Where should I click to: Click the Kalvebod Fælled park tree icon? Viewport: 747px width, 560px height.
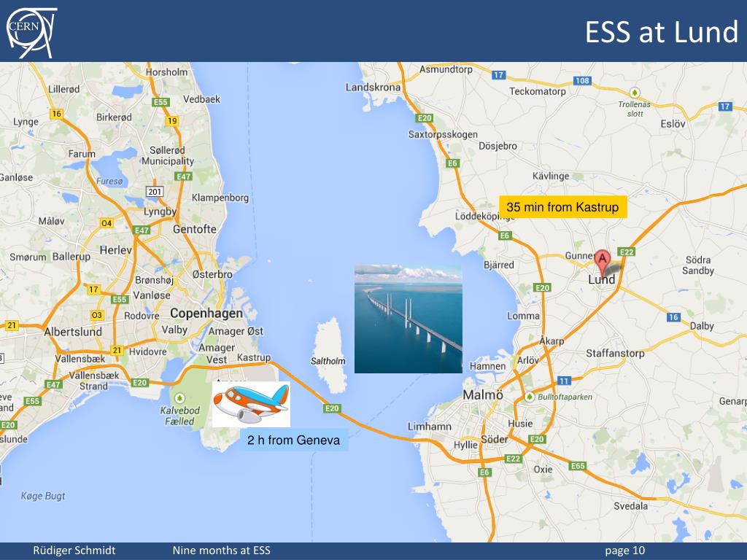pyautogui.click(x=179, y=397)
